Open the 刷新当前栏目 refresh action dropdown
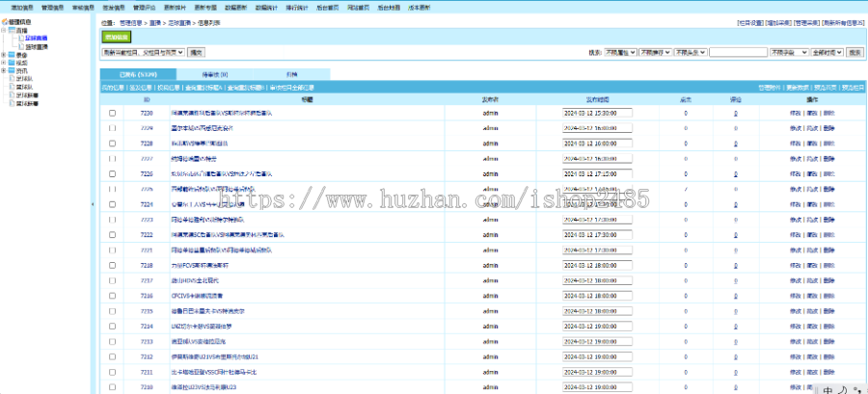The image size is (868, 394). coord(144,52)
